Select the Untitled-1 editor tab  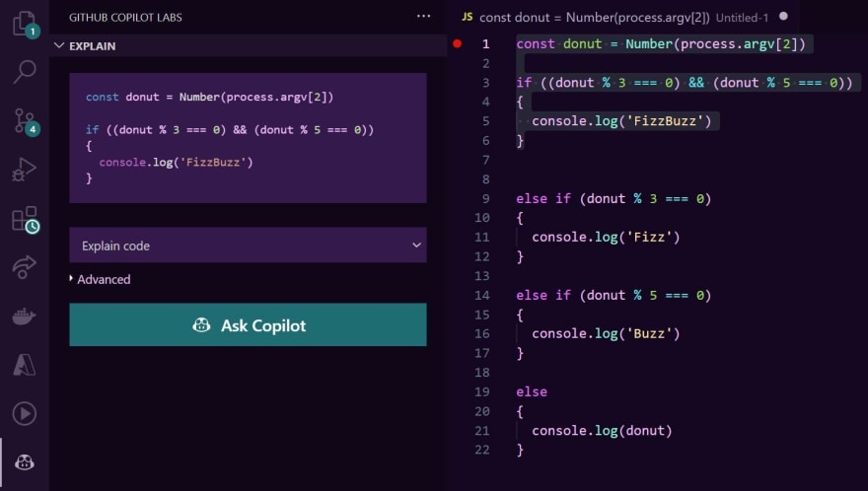(623, 17)
